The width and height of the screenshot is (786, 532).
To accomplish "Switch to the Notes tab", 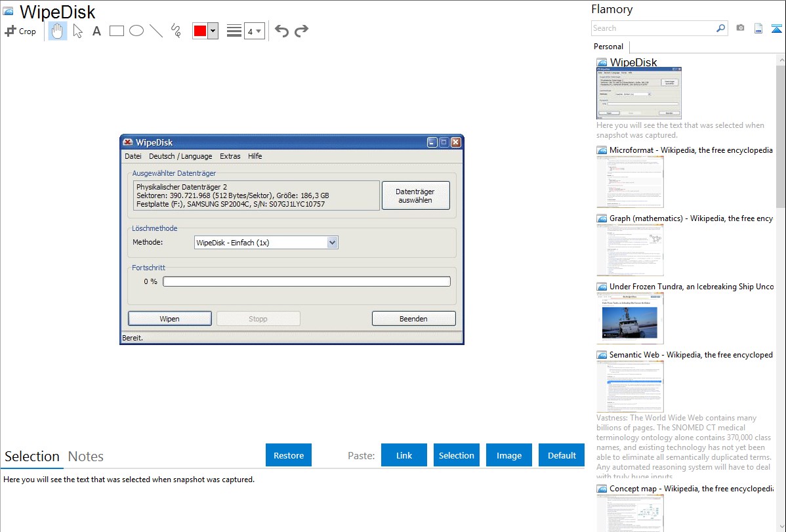I will [86, 457].
